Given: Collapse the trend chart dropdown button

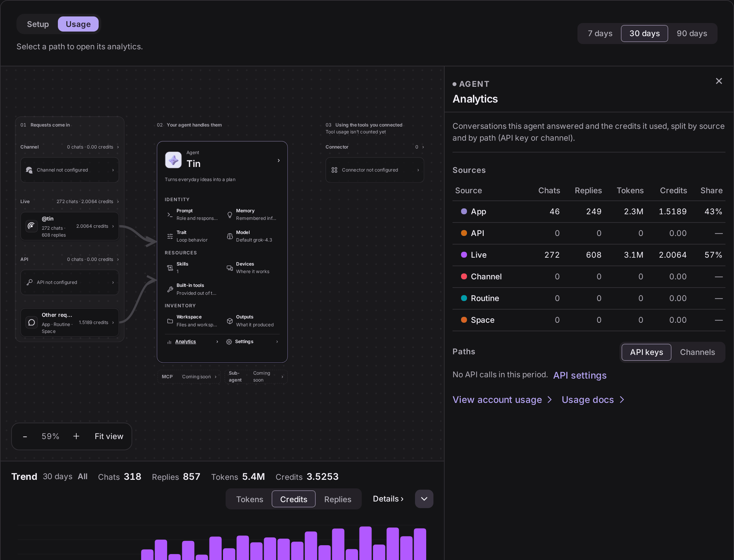Looking at the screenshot, I should (x=424, y=499).
